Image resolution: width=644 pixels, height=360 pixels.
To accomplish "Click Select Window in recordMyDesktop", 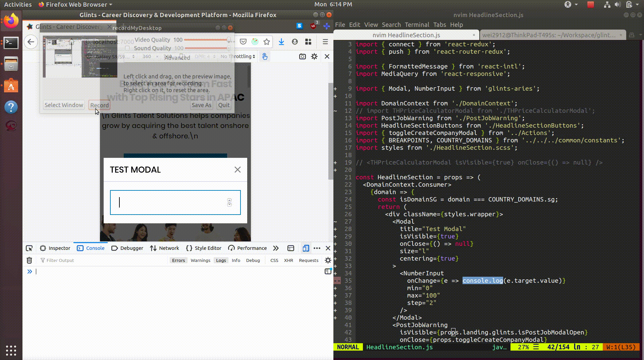I will click(64, 105).
